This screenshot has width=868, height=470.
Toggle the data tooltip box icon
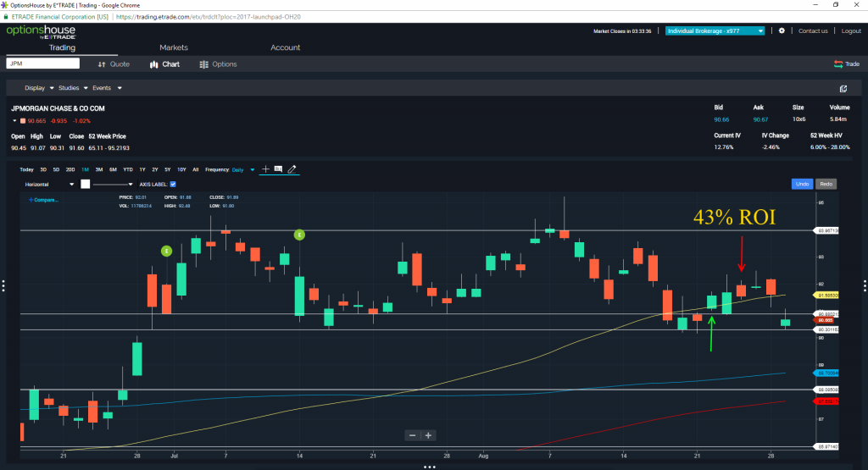(x=278, y=169)
